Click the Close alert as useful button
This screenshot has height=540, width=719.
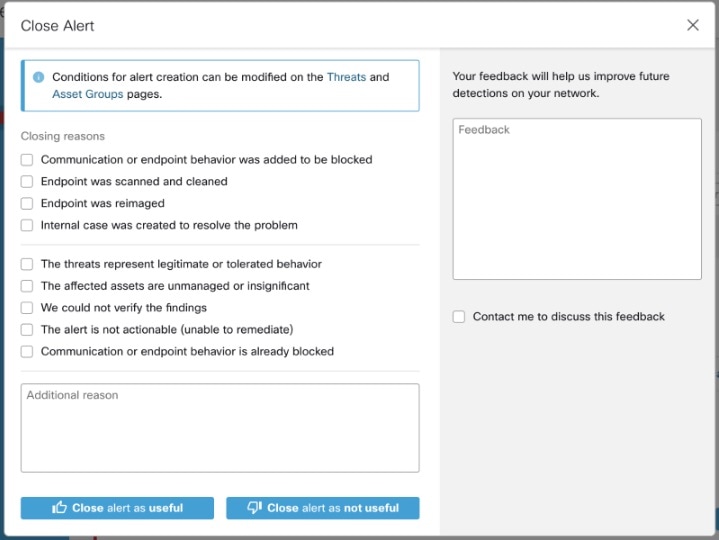click(x=117, y=508)
